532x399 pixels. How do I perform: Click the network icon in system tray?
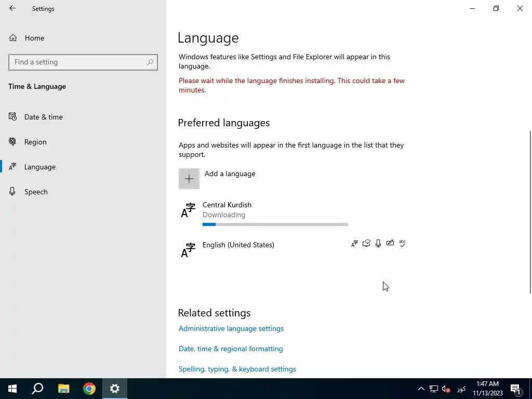[434, 389]
